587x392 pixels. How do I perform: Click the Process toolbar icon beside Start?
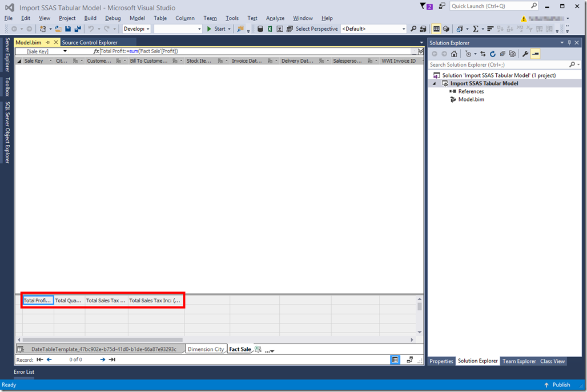(x=240, y=29)
